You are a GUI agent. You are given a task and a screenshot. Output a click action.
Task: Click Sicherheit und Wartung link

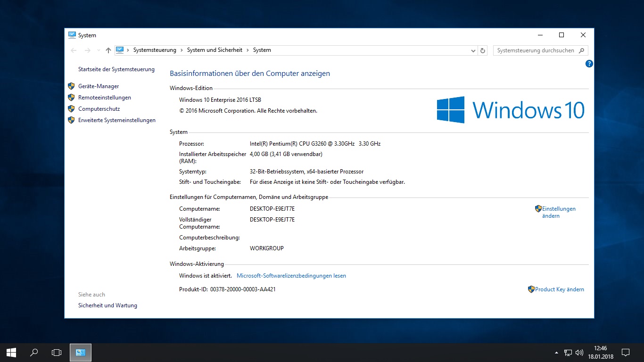107,305
